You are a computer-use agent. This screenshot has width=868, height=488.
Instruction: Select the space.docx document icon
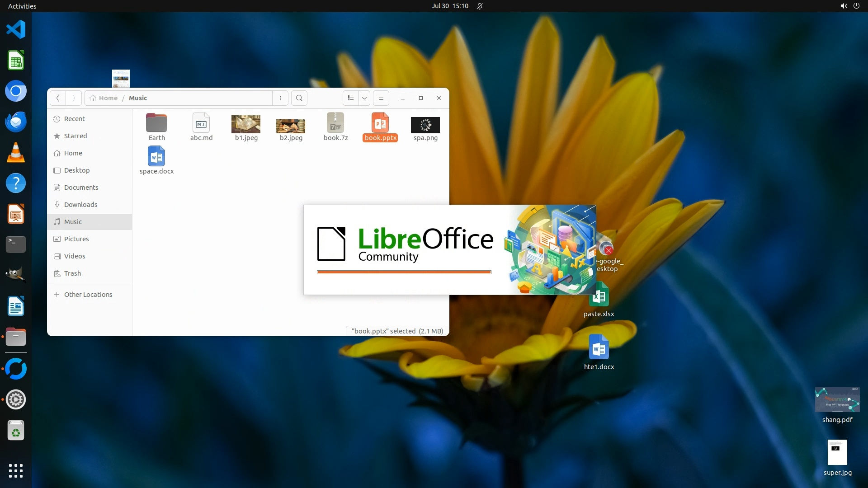[156, 157]
